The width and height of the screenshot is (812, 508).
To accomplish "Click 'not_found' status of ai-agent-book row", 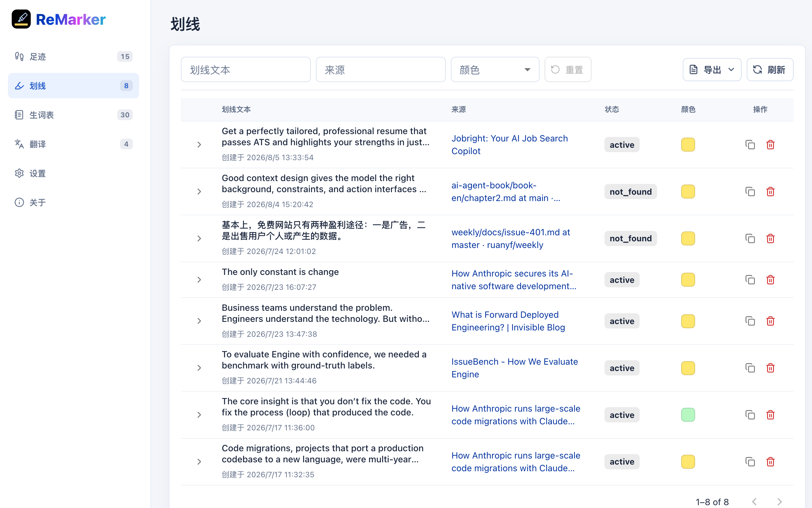I will coord(630,192).
